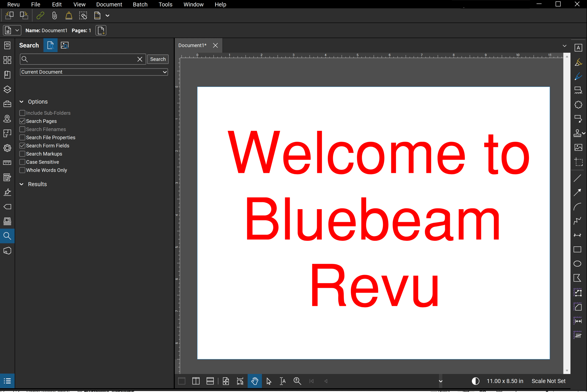Select the Measure tool in the left sidebar
The height and width of the screenshot is (392, 587).
[7, 162]
